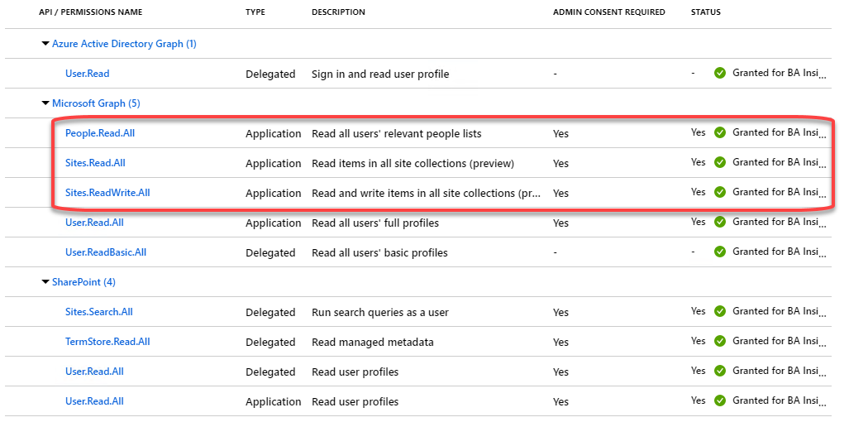Collapse the Azure Active Directory Graph group
This screenshot has height=422, width=868.
click(45, 44)
